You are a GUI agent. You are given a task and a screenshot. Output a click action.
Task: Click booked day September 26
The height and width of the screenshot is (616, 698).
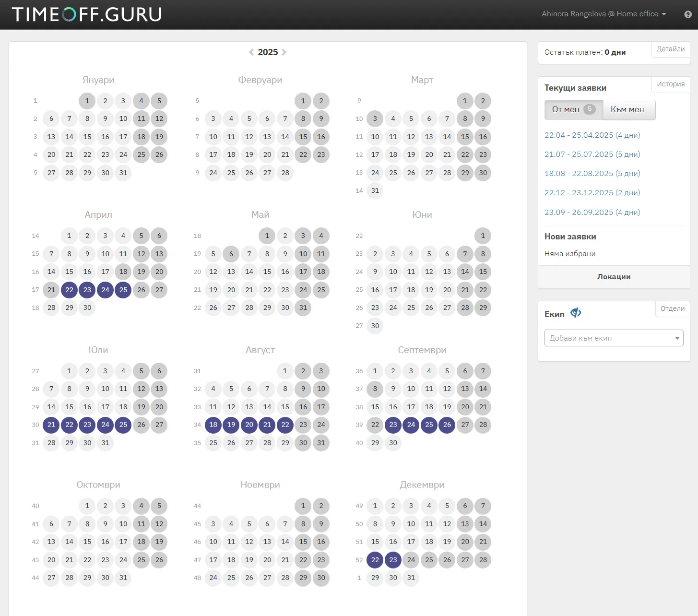coord(447,425)
